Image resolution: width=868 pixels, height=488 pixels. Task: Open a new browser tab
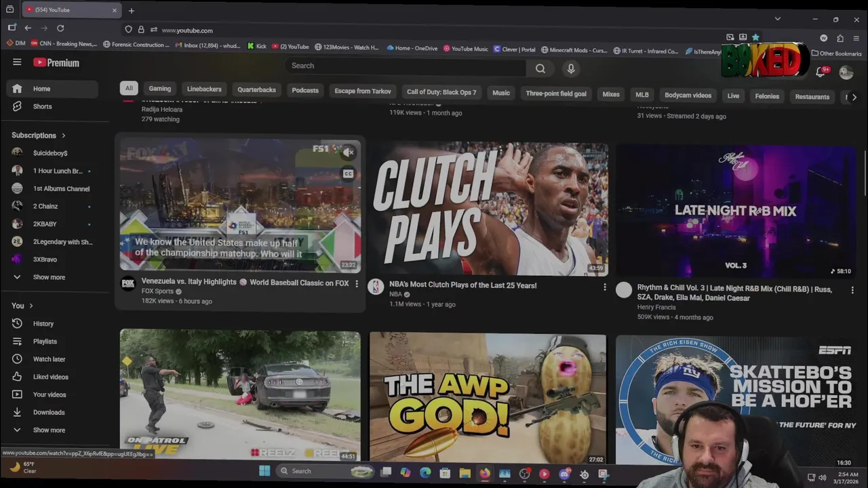click(132, 10)
